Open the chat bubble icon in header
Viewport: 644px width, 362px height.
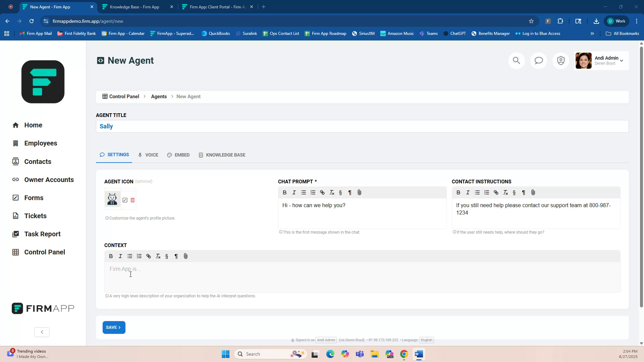(539, 61)
